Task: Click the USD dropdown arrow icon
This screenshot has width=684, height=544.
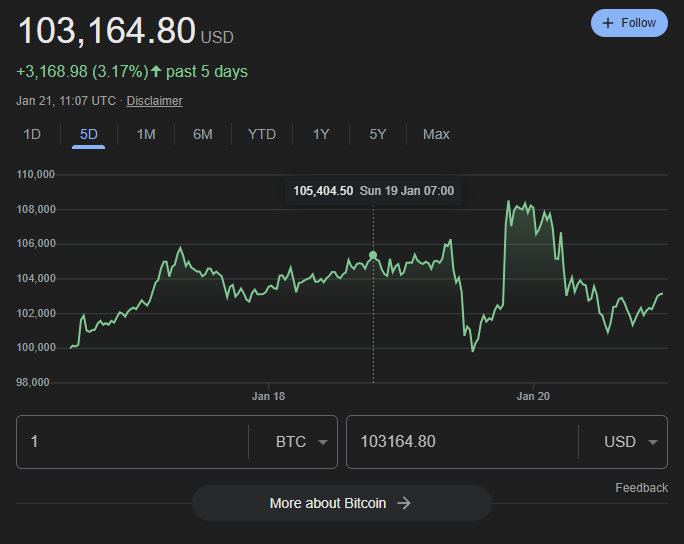Action: point(653,442)
